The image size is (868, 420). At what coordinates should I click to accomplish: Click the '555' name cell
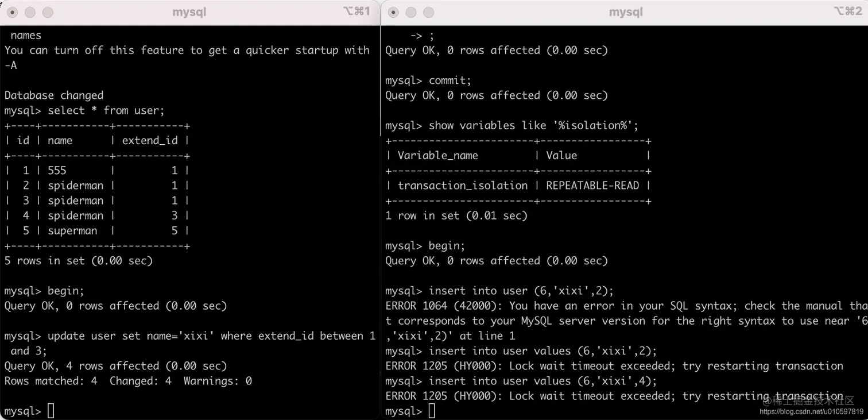pos(57,170)
